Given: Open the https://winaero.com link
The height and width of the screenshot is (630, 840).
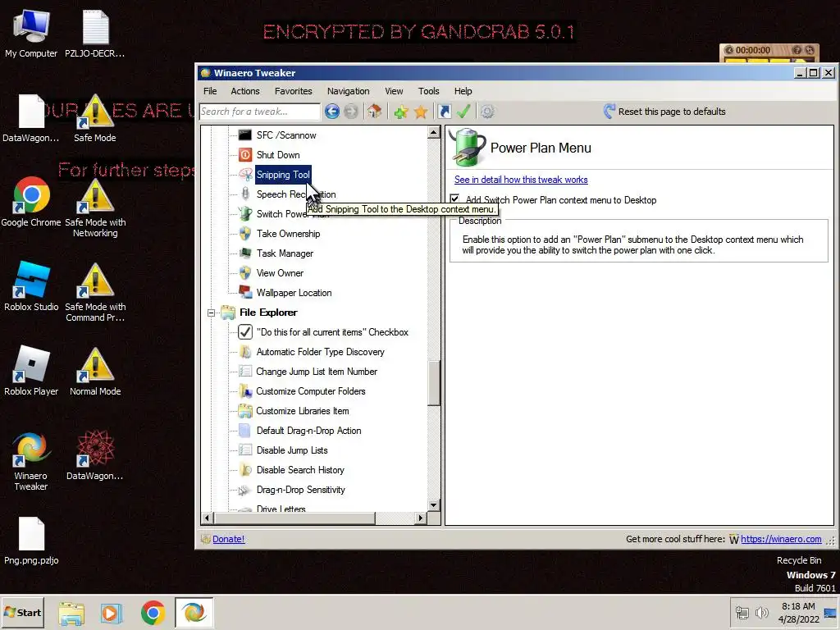Looking at the screenshot, I should tap(781, 539).
